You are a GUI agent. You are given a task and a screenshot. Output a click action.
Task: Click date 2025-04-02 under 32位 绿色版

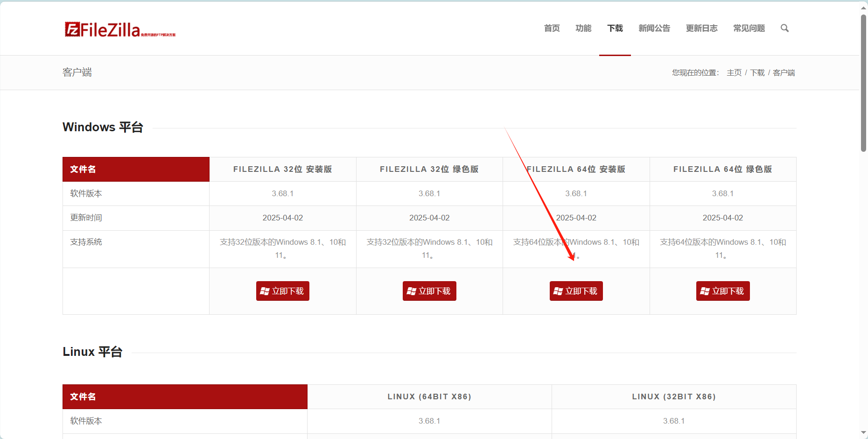(429, 218)
